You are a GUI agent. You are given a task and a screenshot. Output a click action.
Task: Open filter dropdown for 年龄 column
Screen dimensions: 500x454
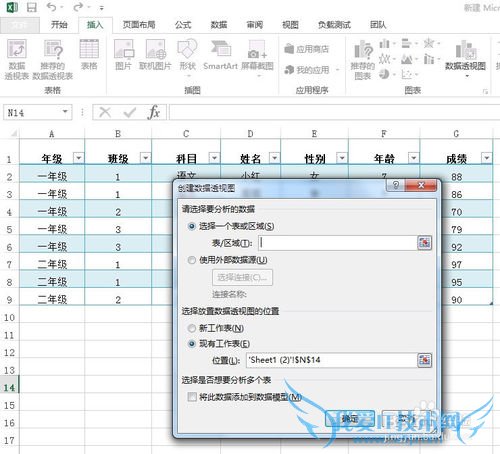[x=413, y=158]
